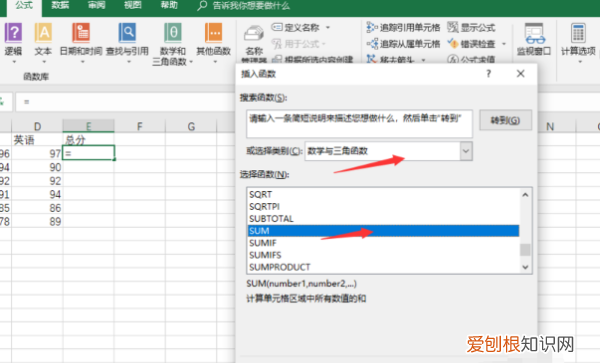
Task: Switch to the 视图 ribbon tab
Action: (x=133, y=5)
